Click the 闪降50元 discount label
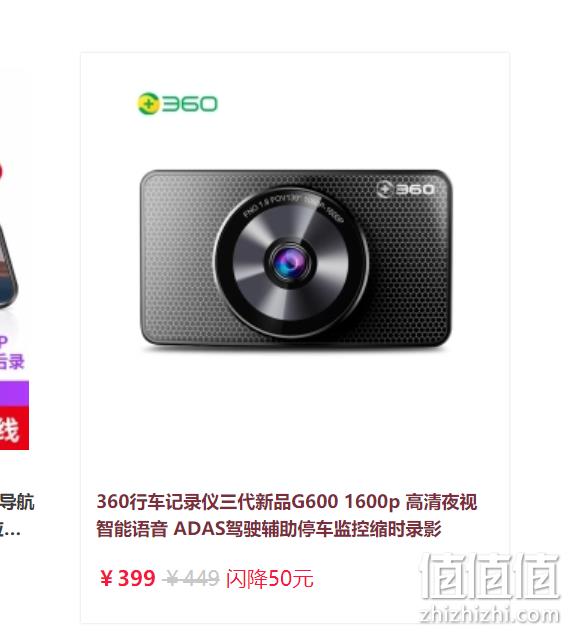Screen dimensions: 569x632 (x=270, y=579)
